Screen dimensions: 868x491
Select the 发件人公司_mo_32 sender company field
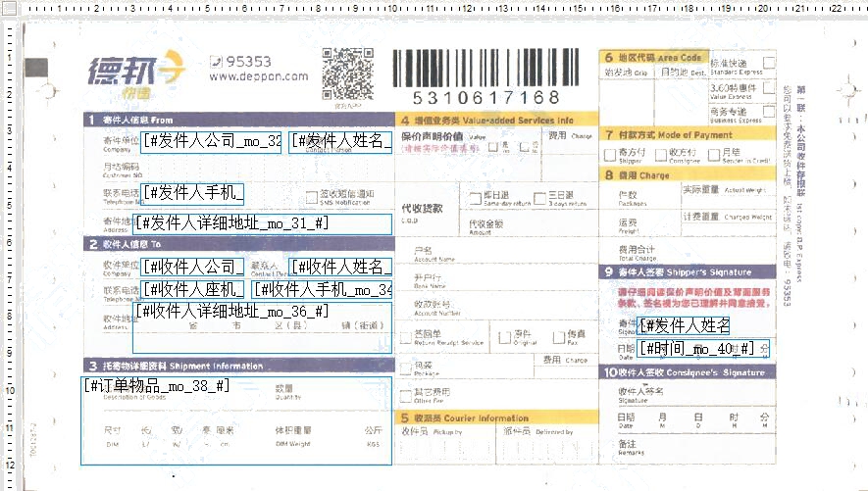211,142
